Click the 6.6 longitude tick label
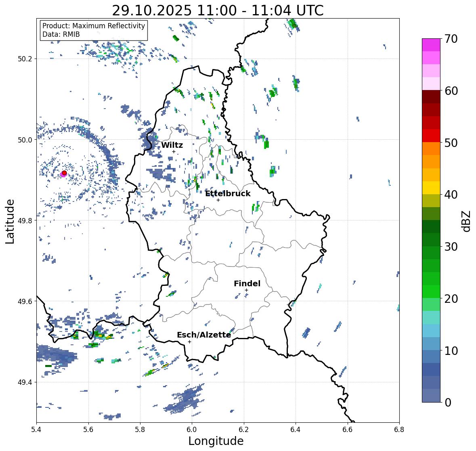 tap(348, 430)
